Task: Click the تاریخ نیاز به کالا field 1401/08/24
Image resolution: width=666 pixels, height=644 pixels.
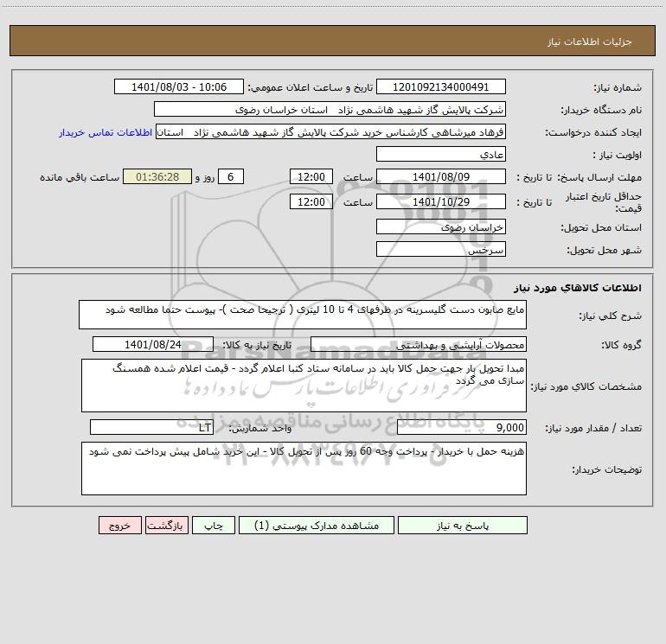Action: click(x=153, y=344)
